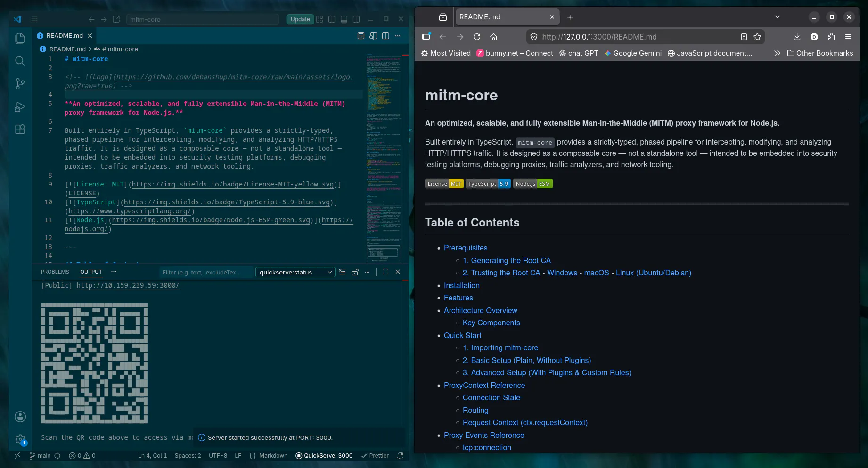Viewport: 868px width, 468px height.
Task: Open editor More Actions ellipsis menu
Action: point(398,36)
